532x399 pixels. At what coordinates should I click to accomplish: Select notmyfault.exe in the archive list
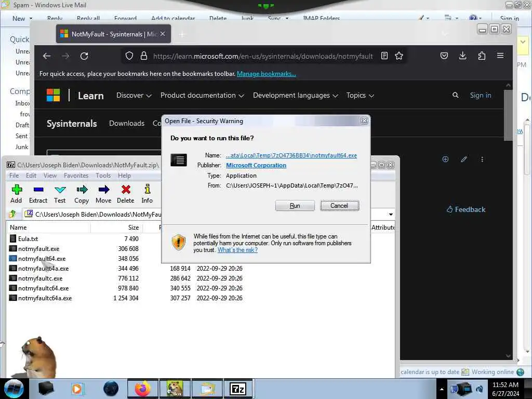pos(38,249)
